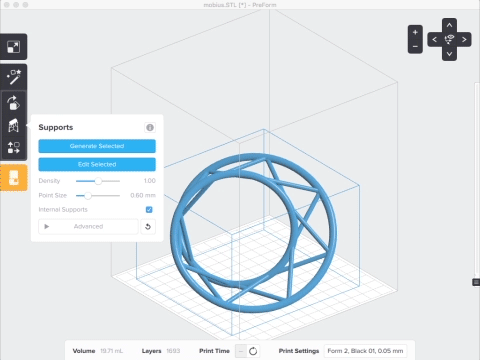Click the Density value 1.00
Screen dimensions: 480x360
(x=150, y=181)
